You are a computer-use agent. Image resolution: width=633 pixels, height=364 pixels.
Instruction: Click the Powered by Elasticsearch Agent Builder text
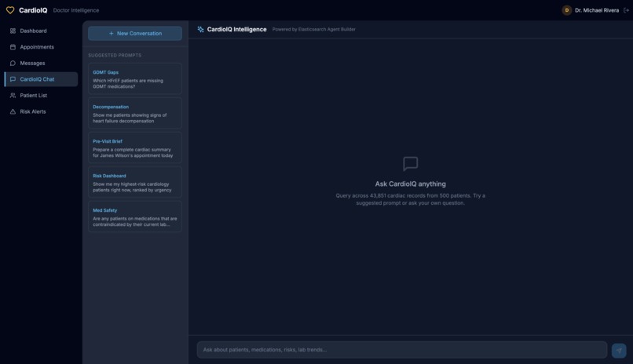(313, 30)
